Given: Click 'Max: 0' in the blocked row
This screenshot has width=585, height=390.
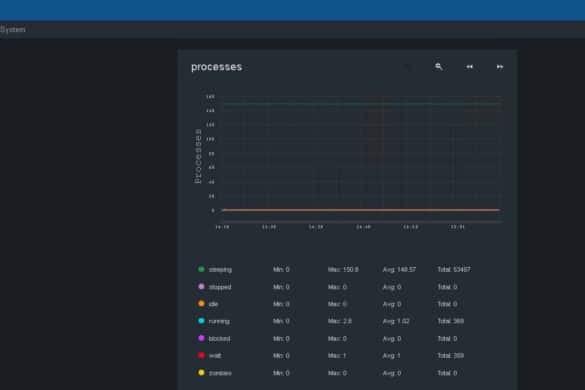Looking at the screenshot, I should 337,338.
